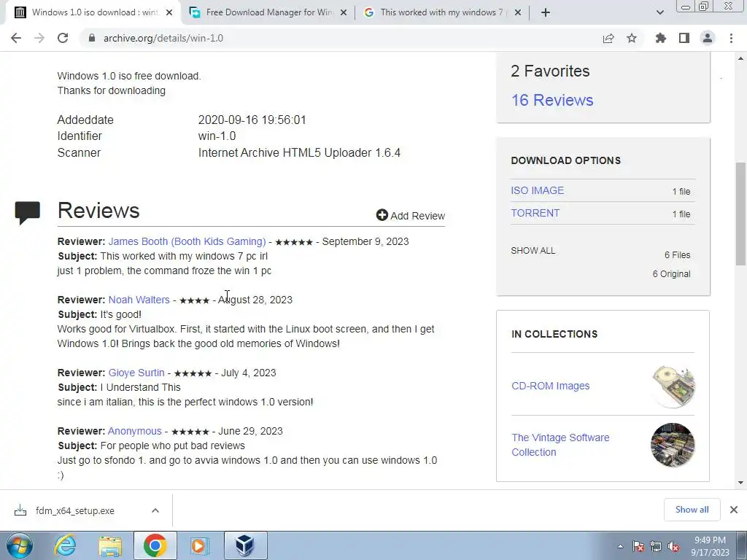Viewport: 747px width, 560px height.
Task: Click the Action Center flag tray icon
Action: pos(638,547)
